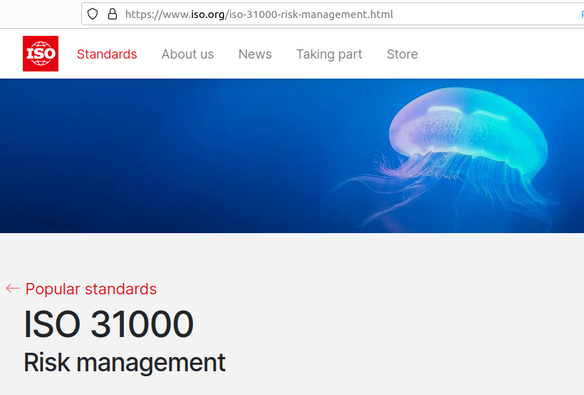Open the Taking part menu

click(329, 54)
